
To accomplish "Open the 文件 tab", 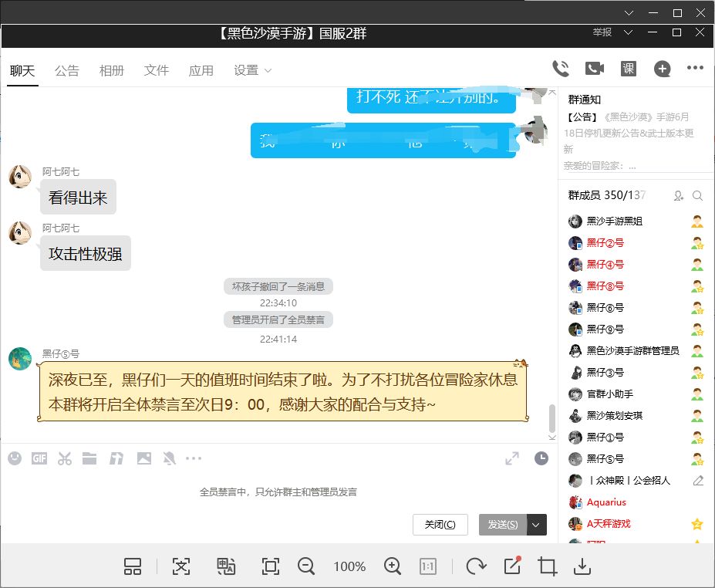I will [157, 70].
